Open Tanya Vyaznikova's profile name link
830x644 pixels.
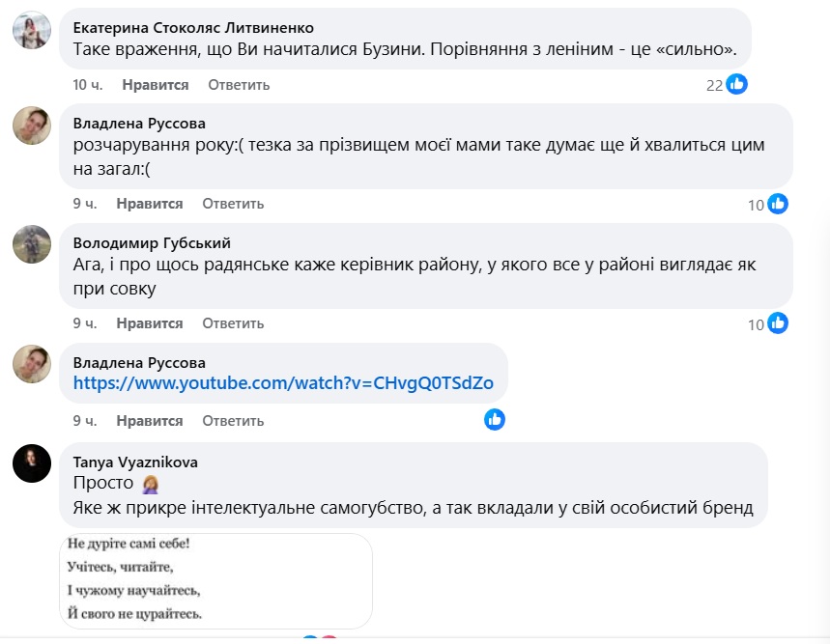tap(135, 462)
